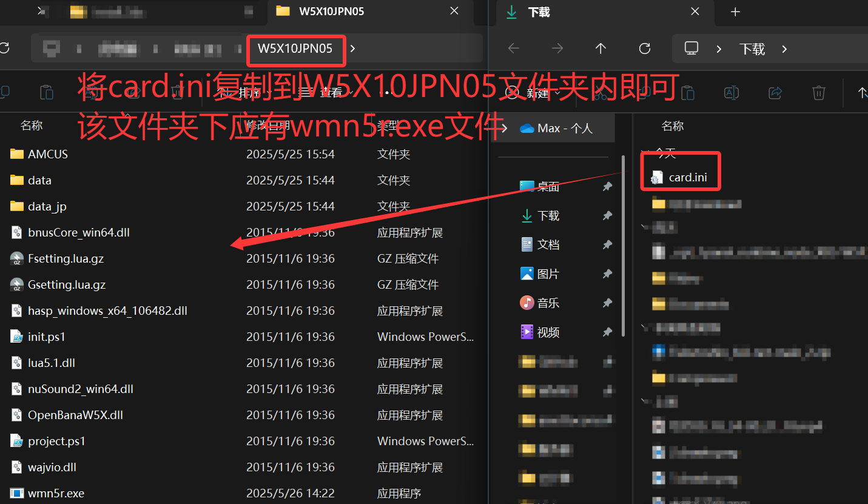
Task: Click the rename icon in right toolbar
Action: 732,92
